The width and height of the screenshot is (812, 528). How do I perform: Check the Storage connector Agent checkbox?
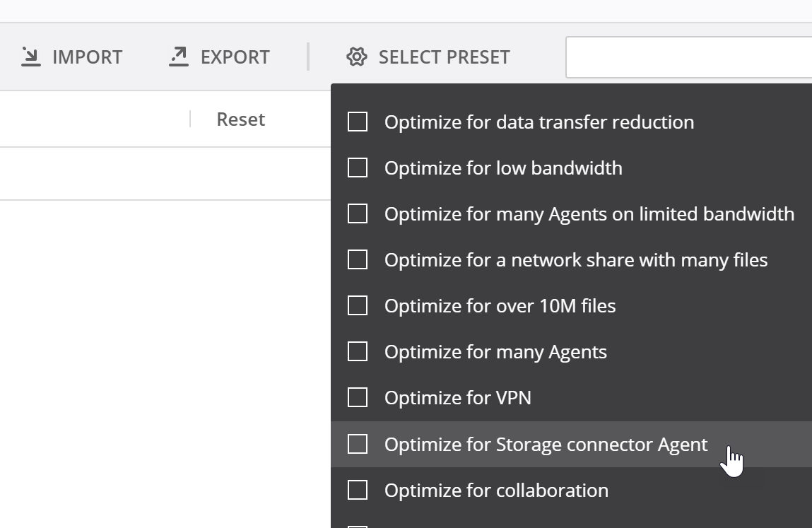(358, 444)
